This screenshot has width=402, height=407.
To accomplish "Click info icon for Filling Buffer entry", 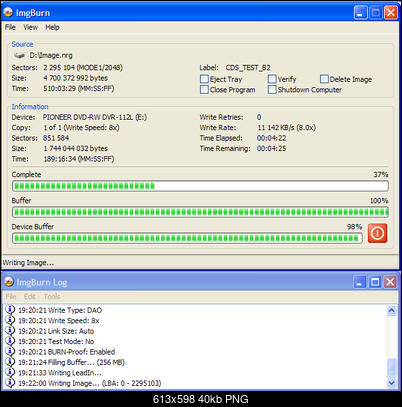I will tap(10, 362).
